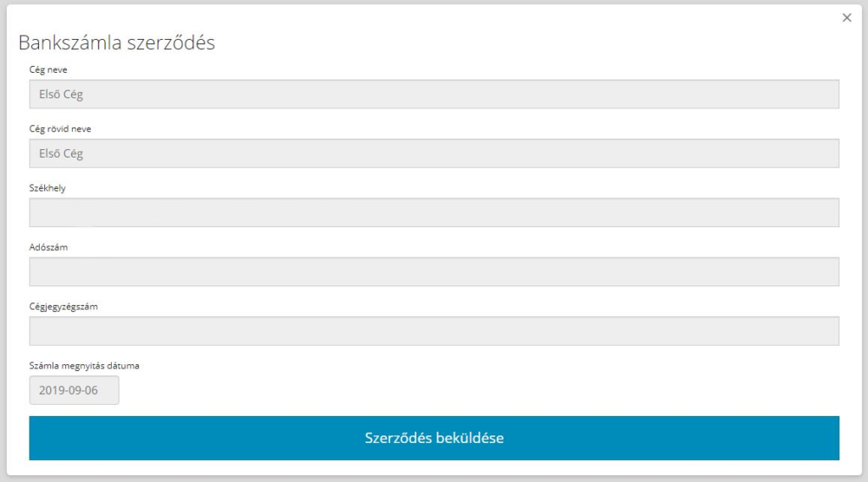The image size is (868, 482).
Task: Select the empty Székhely field
Action: pyautogui.click(x=434, y=213)
